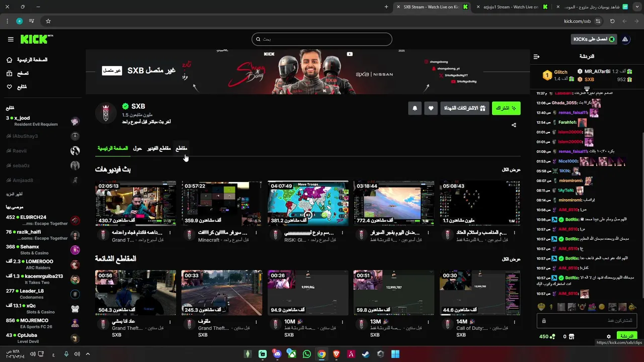Click the KICK logo
Screen dimensions: 644x362
point(37,39)
